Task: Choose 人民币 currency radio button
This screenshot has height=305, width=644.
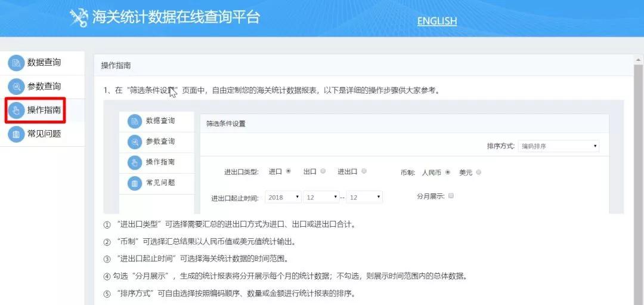Action: [448, 172]
